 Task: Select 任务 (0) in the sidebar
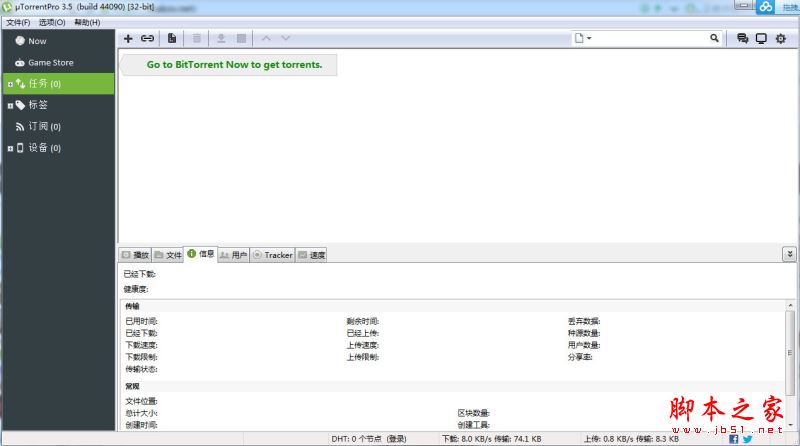(x=59, y=84)
